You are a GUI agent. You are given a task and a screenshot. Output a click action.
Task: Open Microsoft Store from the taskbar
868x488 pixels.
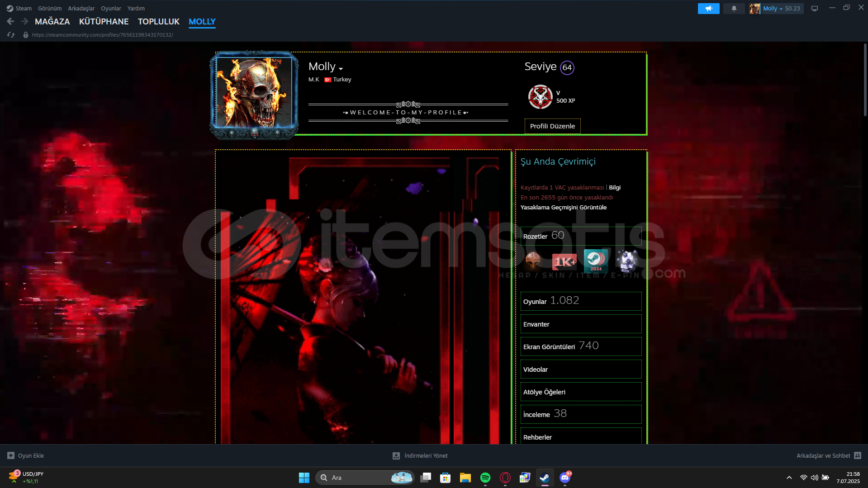[x=445, y=478]
